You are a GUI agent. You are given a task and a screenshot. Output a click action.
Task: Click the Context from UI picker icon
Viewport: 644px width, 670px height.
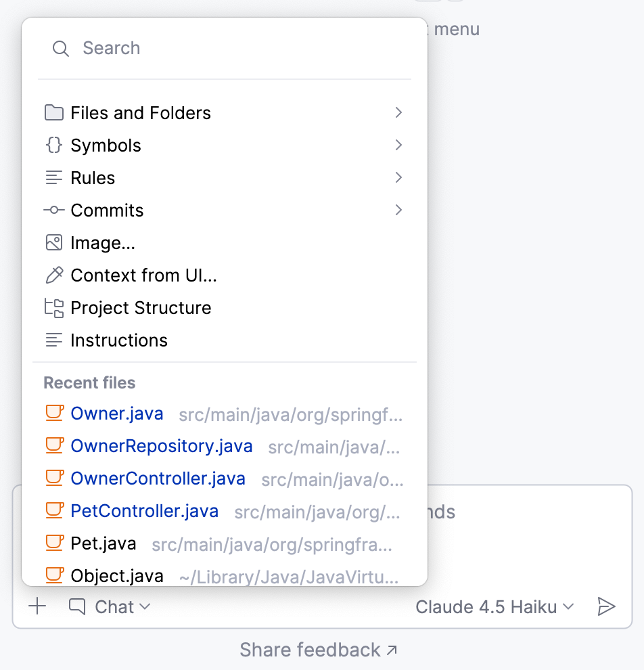pyautogui.click(x=53, y=275)
